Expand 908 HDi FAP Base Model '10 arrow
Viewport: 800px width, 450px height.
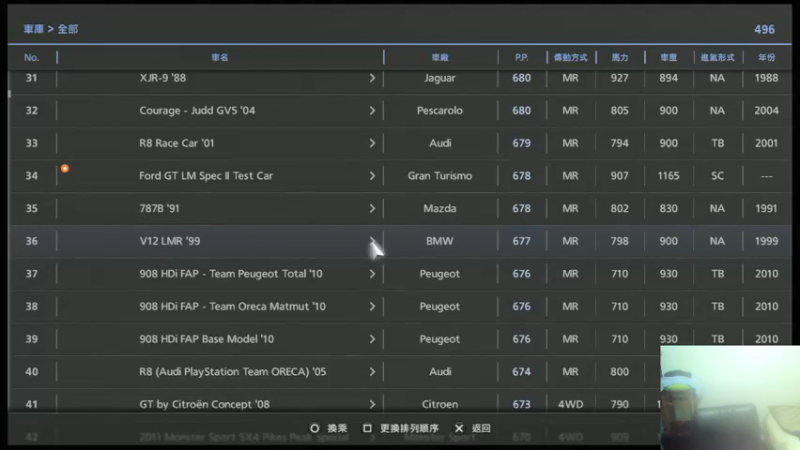[x=372, y=339]
